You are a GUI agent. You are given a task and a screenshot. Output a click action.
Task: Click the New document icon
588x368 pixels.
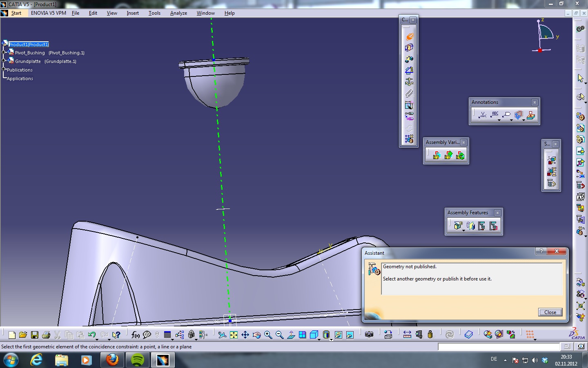pyautogui.click(x=12, y=335)
